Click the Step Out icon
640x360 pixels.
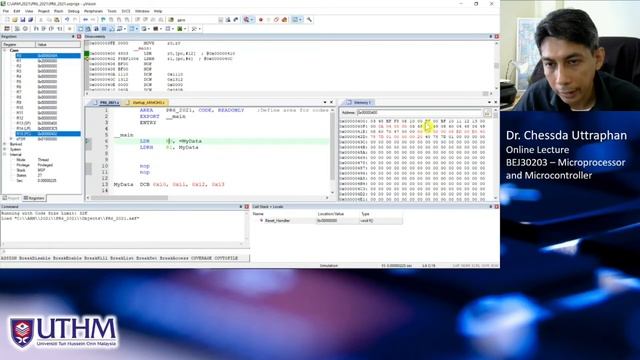[51, 29]
